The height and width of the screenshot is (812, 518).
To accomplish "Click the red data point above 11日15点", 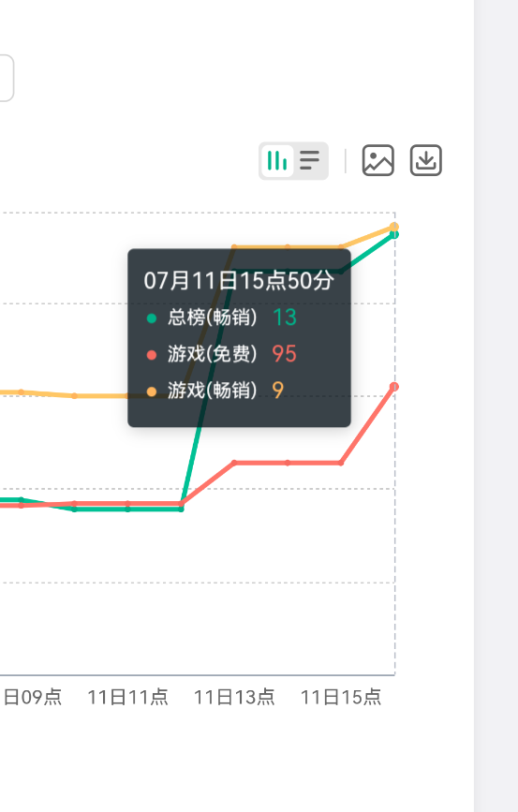I will tap(341, 463).
